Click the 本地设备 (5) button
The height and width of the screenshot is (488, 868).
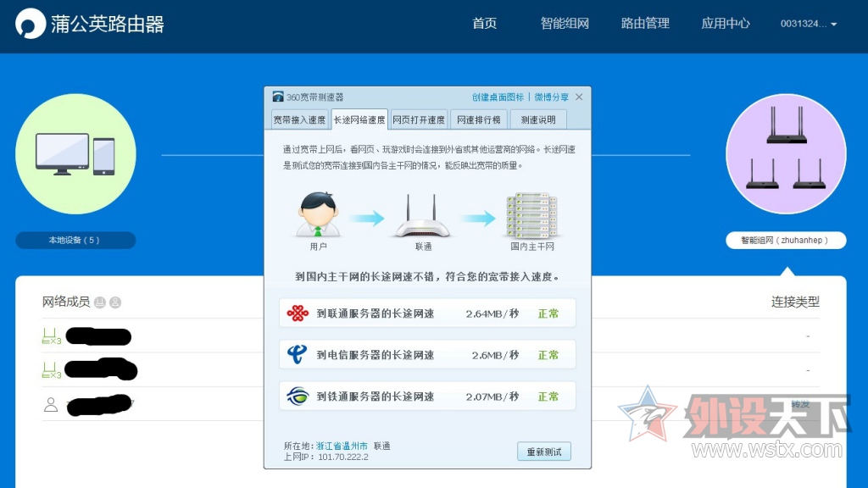coord(75,240)
